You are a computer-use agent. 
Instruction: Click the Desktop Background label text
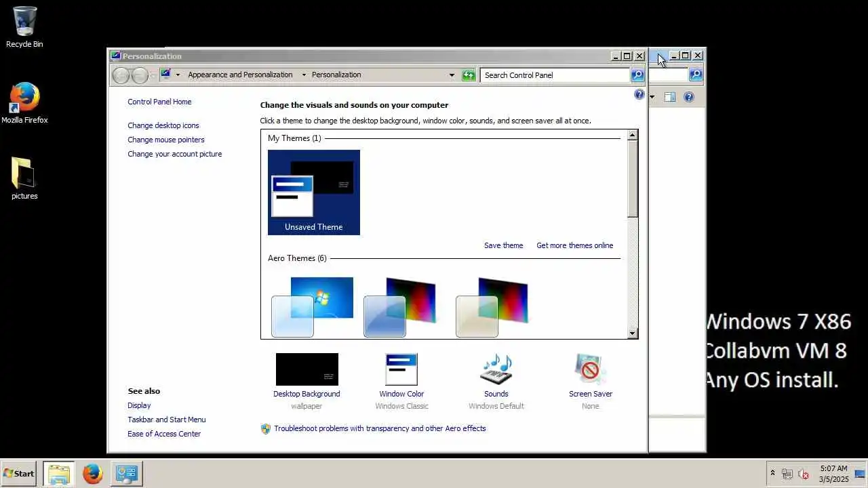pyautogui.click(x=307, y=394)
